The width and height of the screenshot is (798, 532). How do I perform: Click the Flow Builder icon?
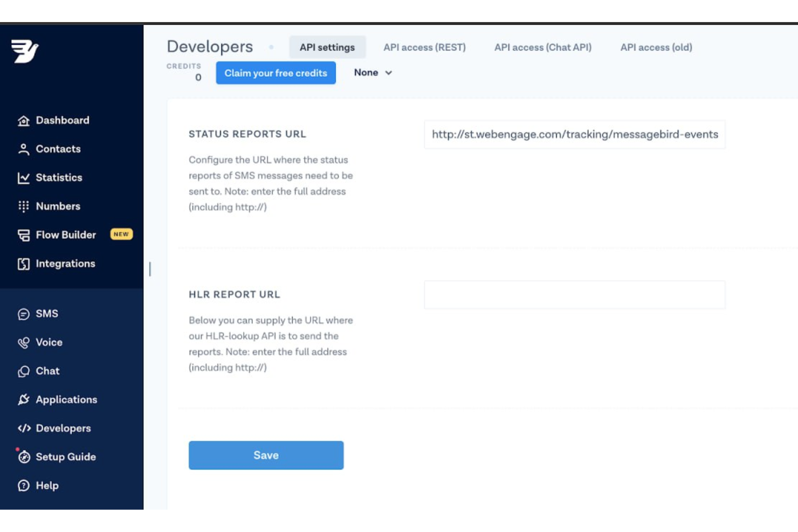tap(23, 235)
